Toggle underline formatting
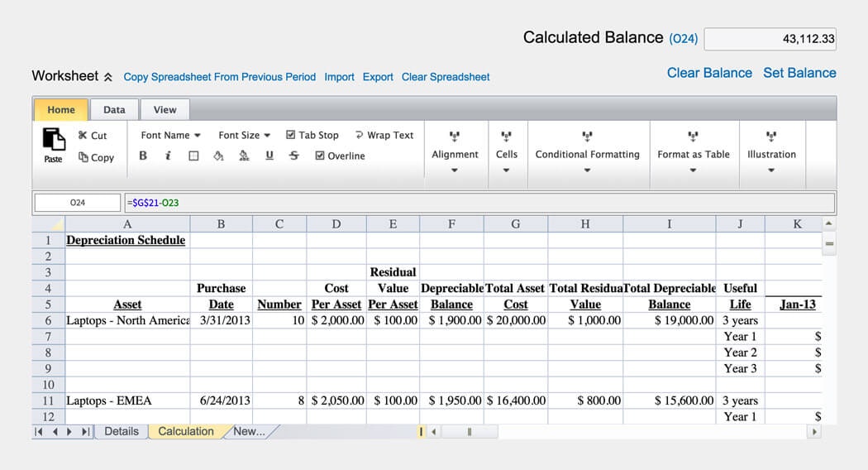The width and height of the screenshot is (868, 470). [x=269, y=156]
